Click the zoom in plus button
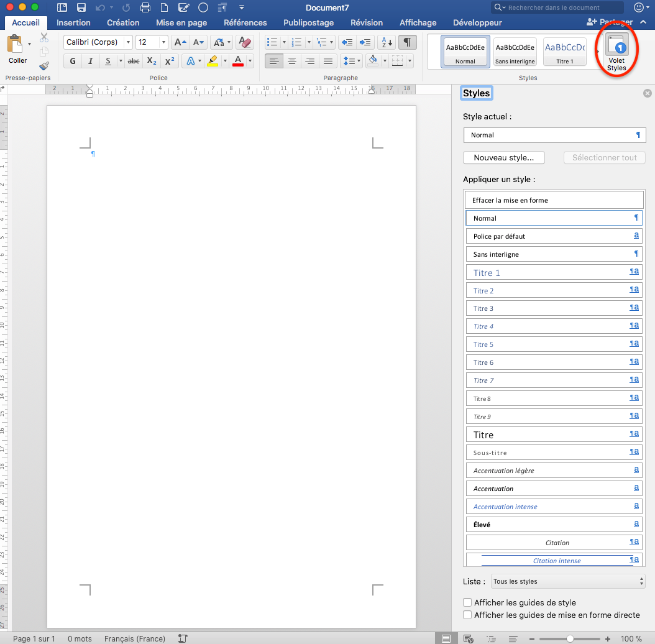This screenshot has width=655, height=644. click(607, 638)
